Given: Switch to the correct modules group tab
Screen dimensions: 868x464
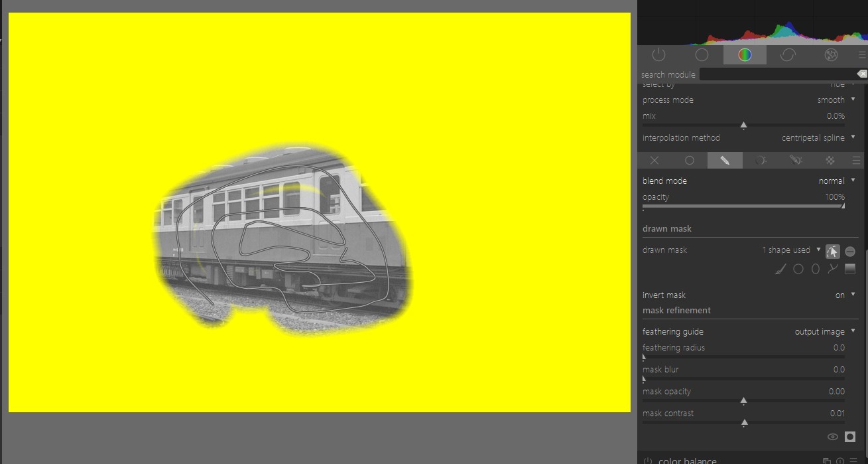Looking at the screenshot, I should pyautogui.click(x=788, y=55).
